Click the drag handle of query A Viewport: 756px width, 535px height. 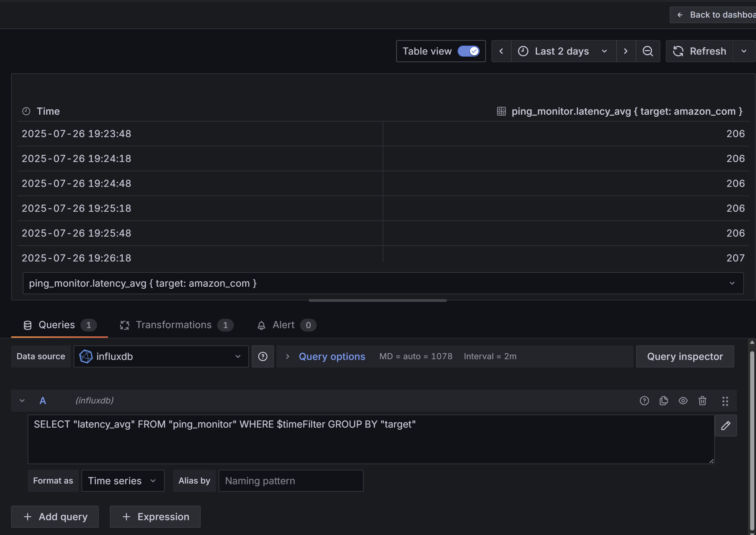click(x=725, y=401)
